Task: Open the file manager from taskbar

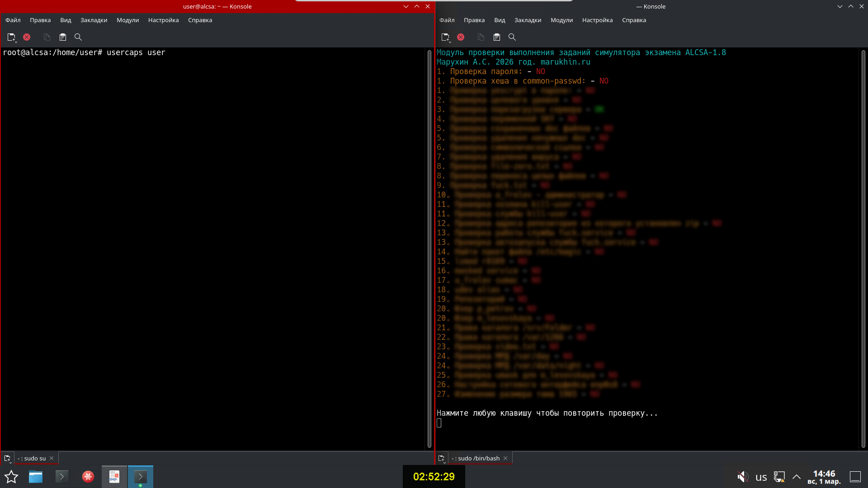Action: 36,477
